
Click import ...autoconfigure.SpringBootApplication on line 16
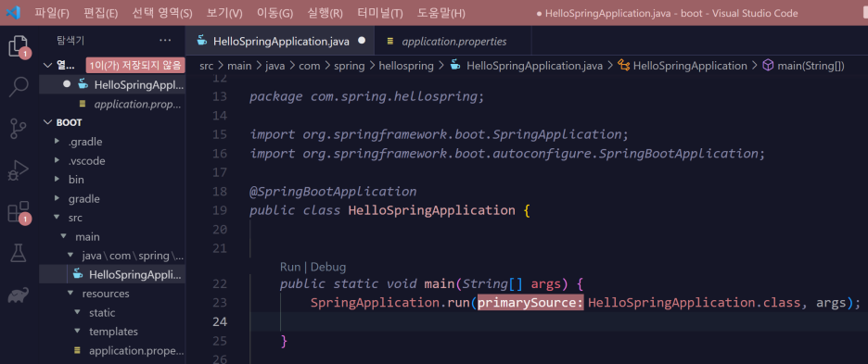(x=507, y=153)
